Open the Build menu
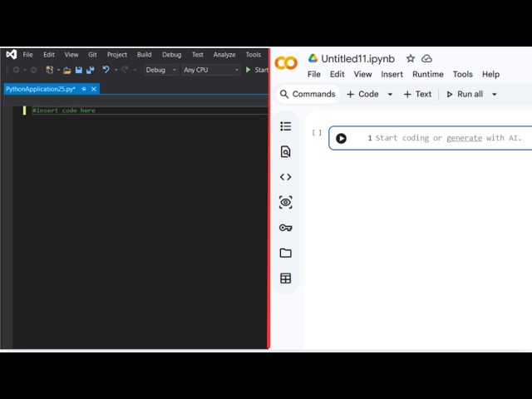The width and height of the screenshot is (532, 399). click(144, 55)
